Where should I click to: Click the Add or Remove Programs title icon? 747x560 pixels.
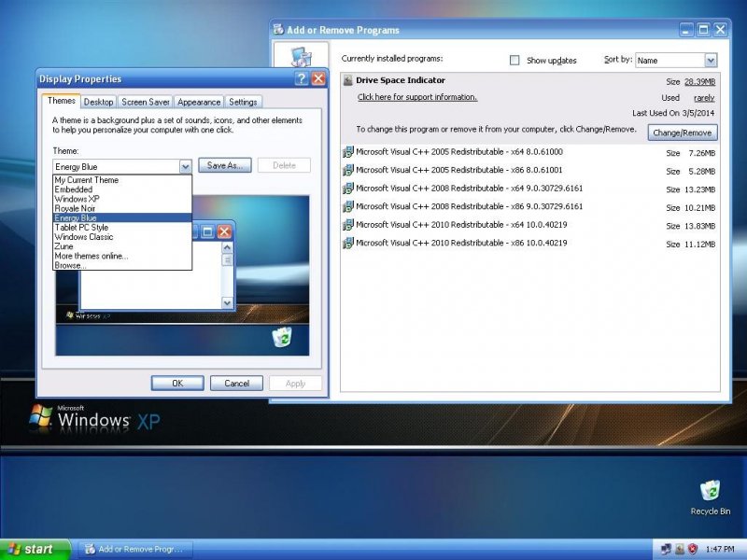(278, 30)
